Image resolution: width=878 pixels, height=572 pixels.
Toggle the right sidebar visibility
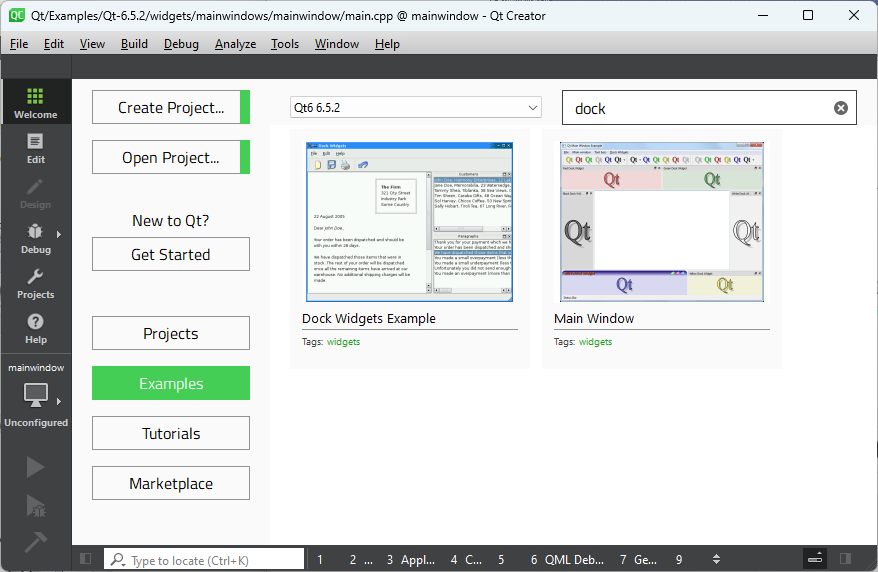click(x=846, y=559)
